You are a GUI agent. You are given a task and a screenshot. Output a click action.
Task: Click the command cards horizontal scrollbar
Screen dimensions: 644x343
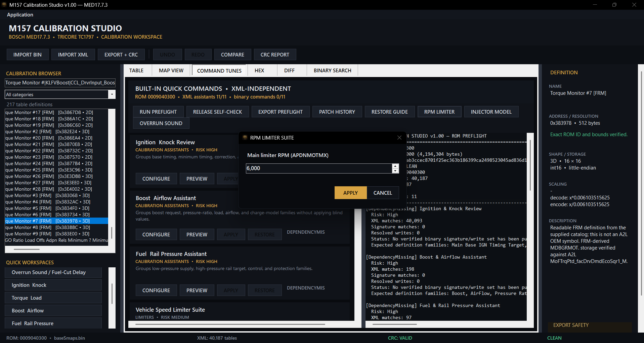point(230,324)
